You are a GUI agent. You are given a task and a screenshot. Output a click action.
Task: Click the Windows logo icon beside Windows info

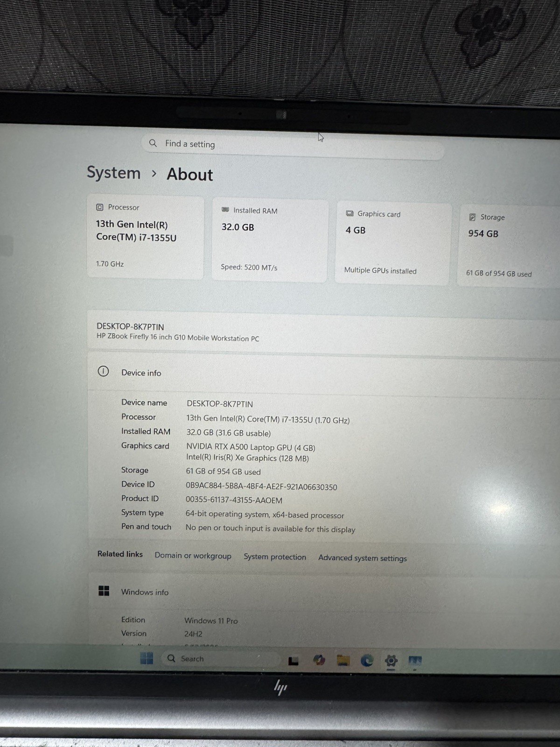coord(104,591)
